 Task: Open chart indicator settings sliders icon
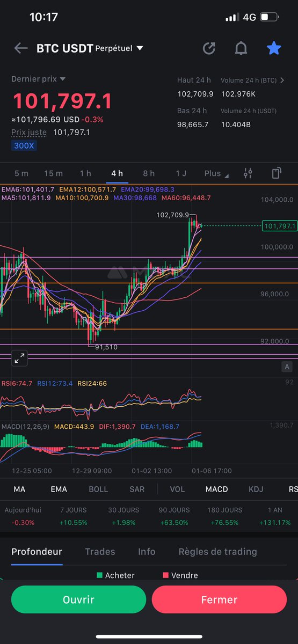(x=248, y=173)
